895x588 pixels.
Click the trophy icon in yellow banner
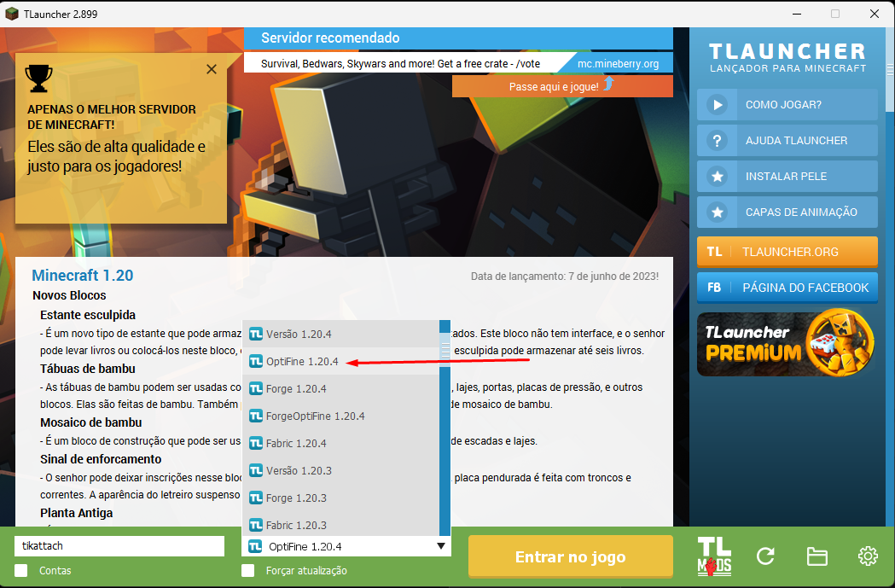pyautogui.click(x=38, y=79)
